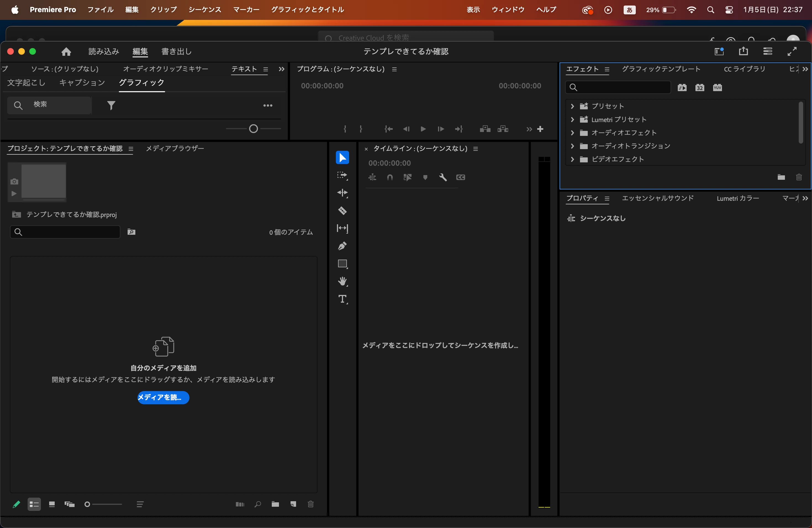Select the Hand tool
The width and height of the screenshot is (812, 528).
tap(342, 281)
